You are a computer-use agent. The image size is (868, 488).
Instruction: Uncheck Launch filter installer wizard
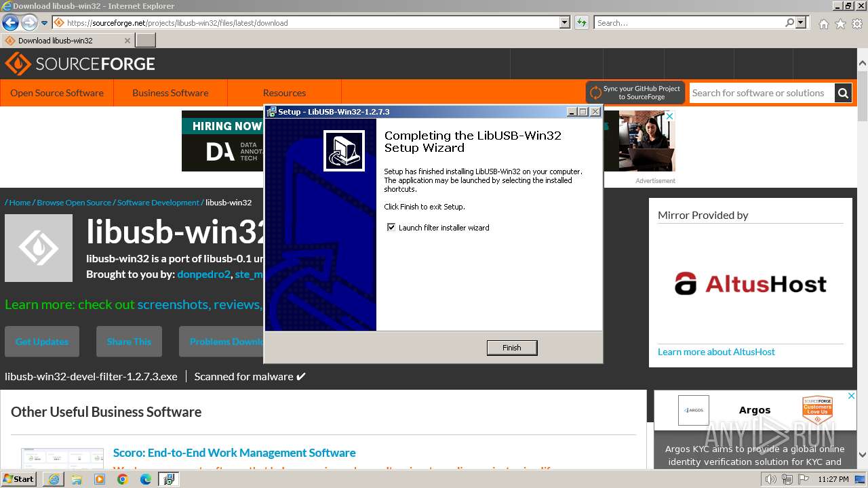(391, 228)
